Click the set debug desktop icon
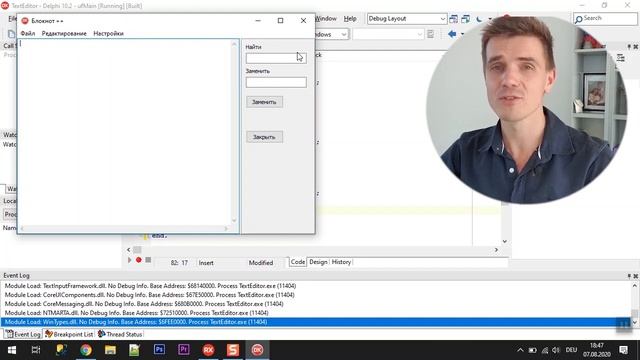This screenshot has width=640, height=360. [x=466, y=19]
